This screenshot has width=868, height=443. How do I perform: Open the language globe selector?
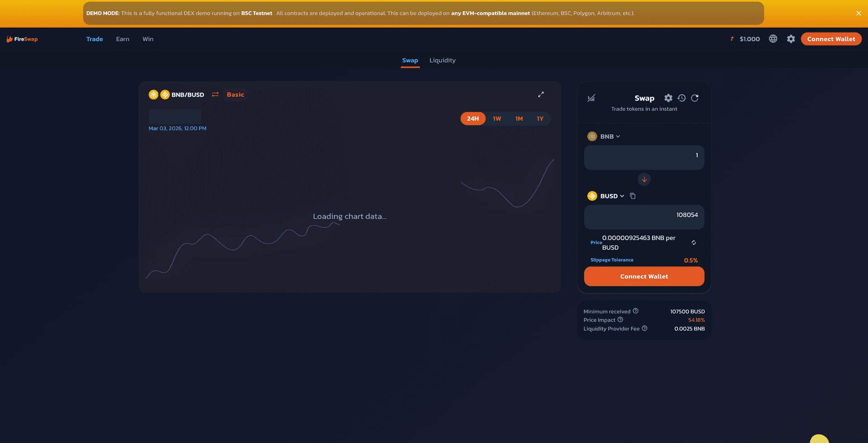click(773, 39)
